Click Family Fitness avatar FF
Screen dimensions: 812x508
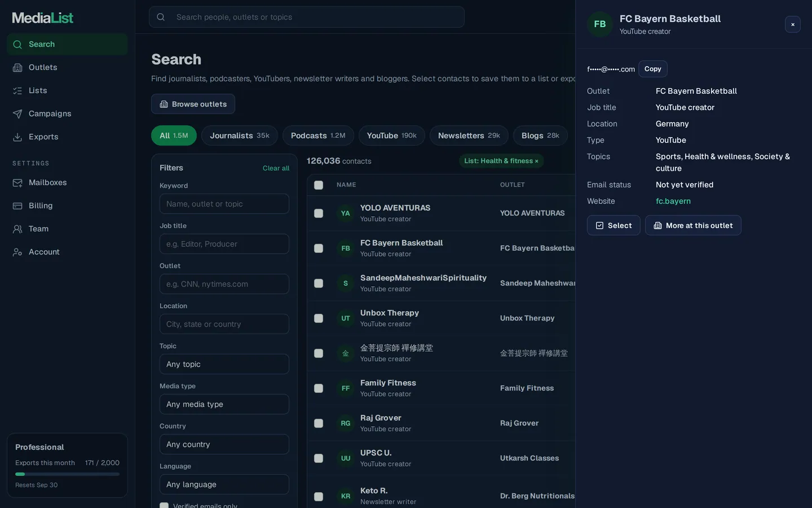tap(346, 388)
